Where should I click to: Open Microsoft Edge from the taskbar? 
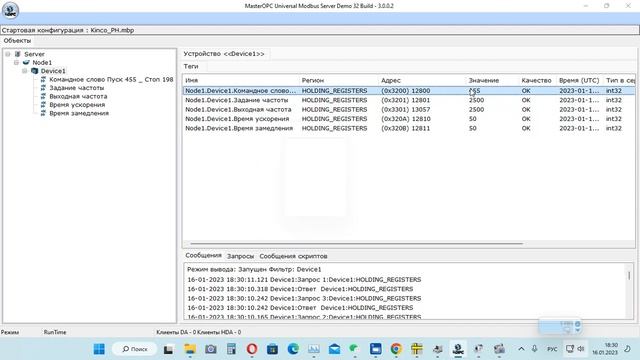(x=293, y=349)
